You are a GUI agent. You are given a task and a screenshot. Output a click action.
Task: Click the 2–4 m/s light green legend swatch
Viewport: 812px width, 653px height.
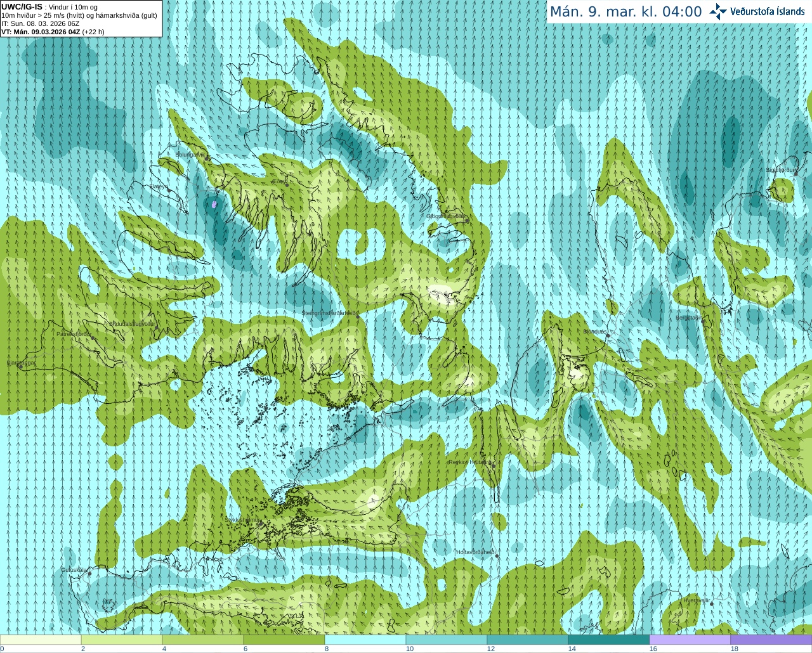coord(122,640)
